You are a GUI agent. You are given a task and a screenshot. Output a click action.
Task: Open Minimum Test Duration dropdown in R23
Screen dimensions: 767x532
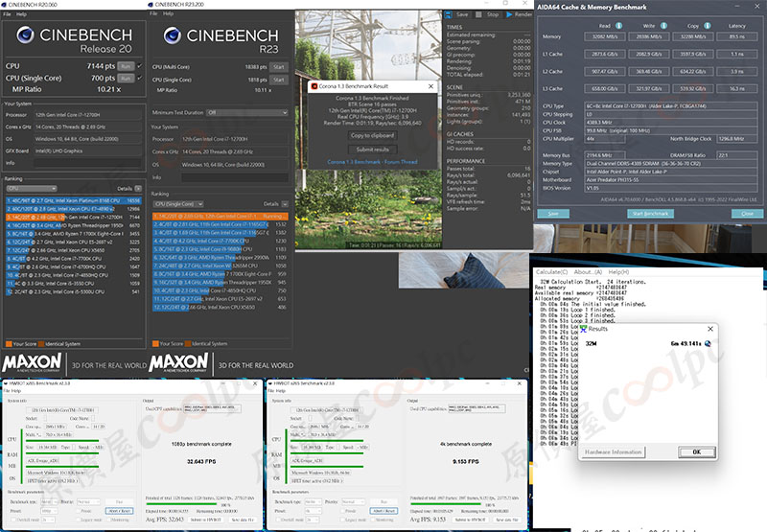pyautogui.click(x=247, y=112)
